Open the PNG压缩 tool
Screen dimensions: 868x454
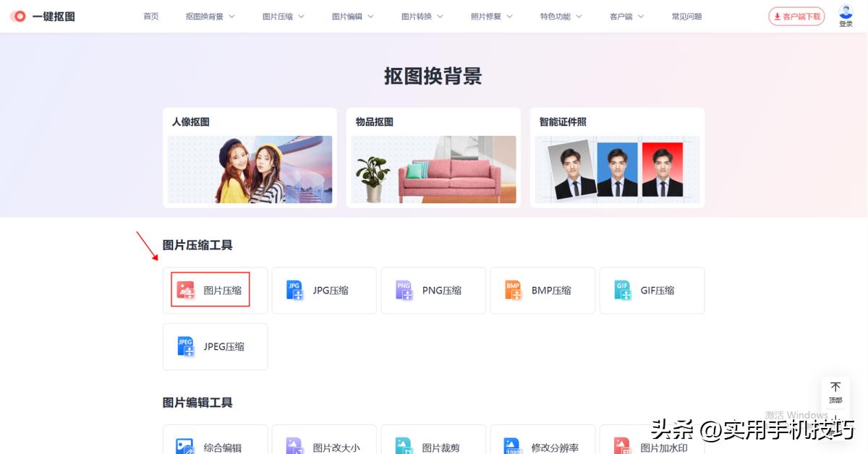433,290
